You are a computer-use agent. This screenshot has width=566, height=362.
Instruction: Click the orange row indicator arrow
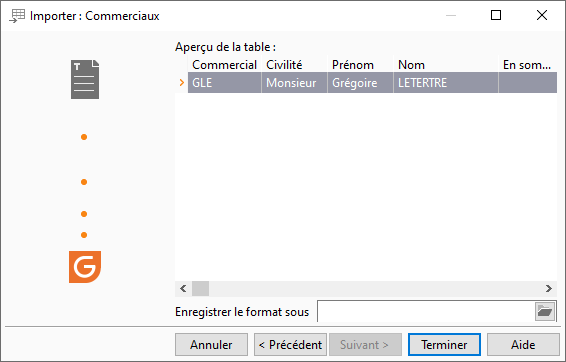[x=182, y=83]
